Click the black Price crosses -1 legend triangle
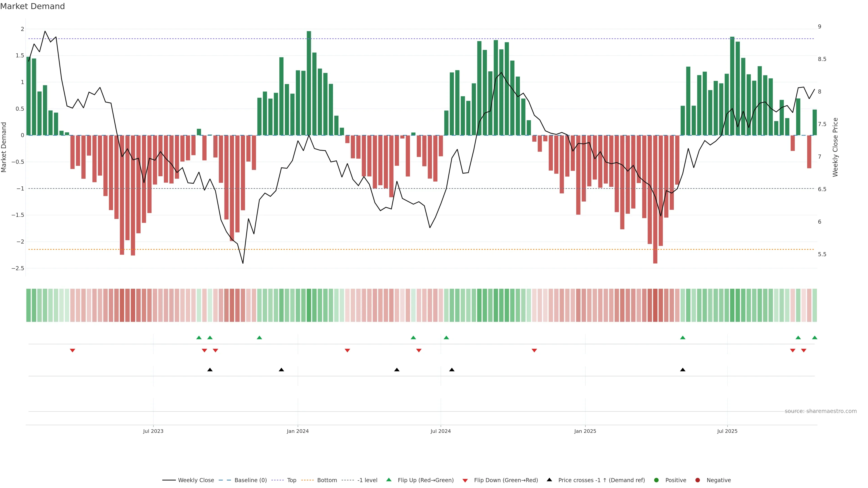Screen dimensions: 868x488 (x=549, y=480)
